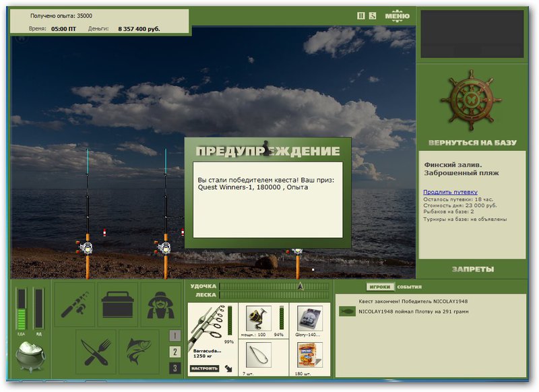Click ВЕРНУТЬСЯ НА БАЗУ label

[x=472, y=143]
